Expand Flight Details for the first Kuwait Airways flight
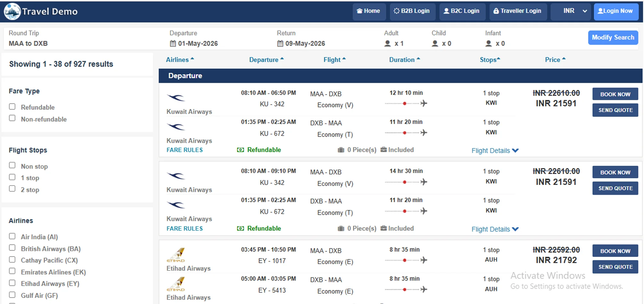 (495, 150)
